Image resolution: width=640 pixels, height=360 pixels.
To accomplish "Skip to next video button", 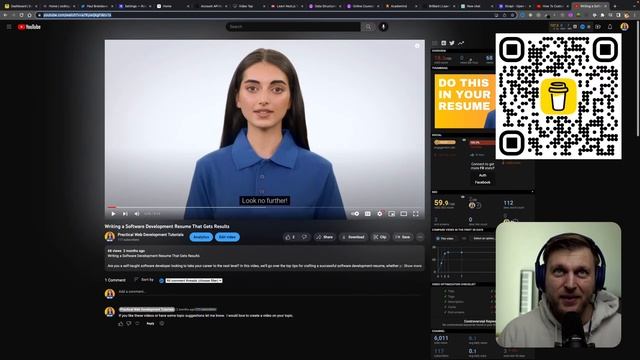I will pos(125,213).
